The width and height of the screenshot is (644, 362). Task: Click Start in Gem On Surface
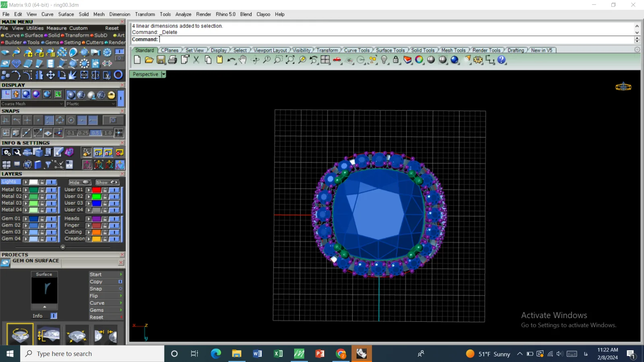click(x=106, y=274)
